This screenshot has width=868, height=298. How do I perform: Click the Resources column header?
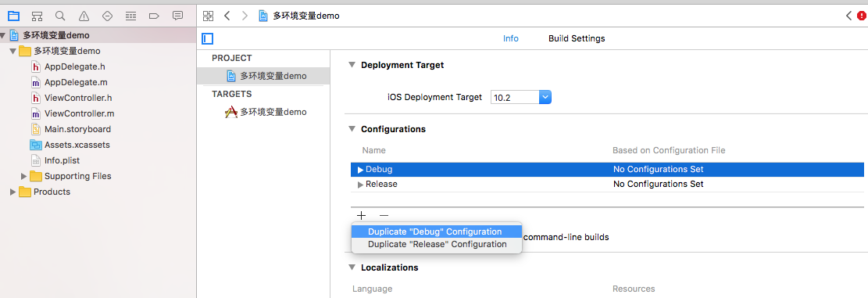click(634, 289)
